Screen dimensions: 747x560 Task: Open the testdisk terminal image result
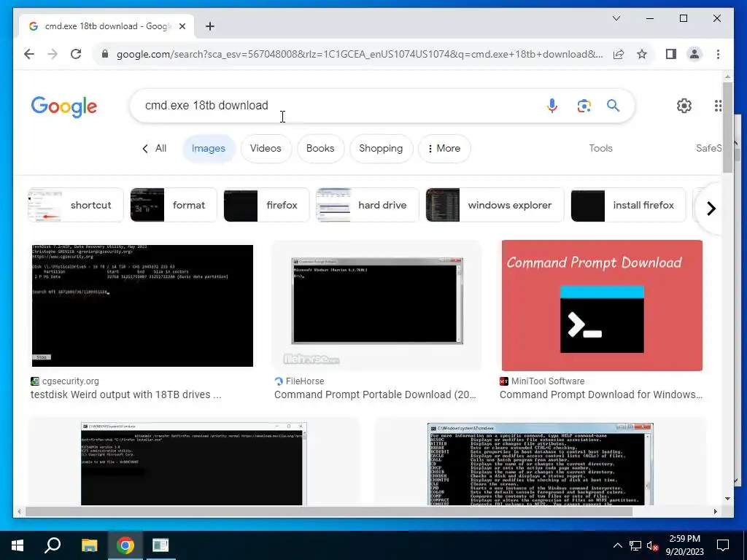[x=142, y=306]
